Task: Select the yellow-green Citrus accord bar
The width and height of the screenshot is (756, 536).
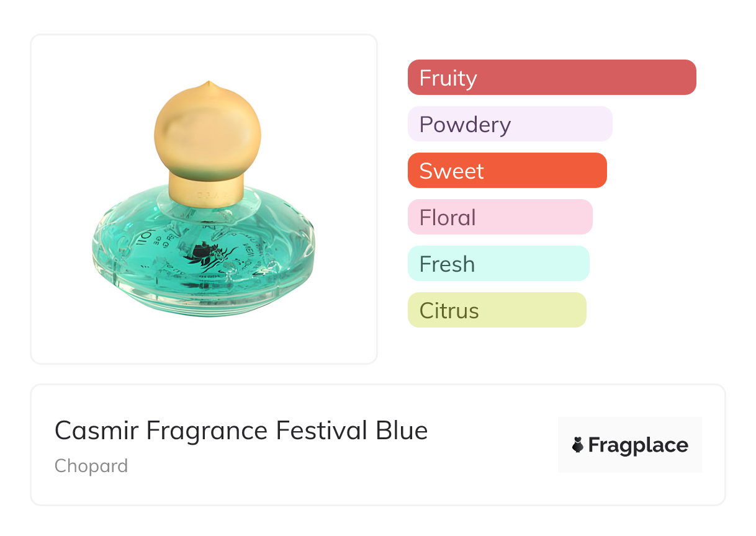Action: point(497,310)
